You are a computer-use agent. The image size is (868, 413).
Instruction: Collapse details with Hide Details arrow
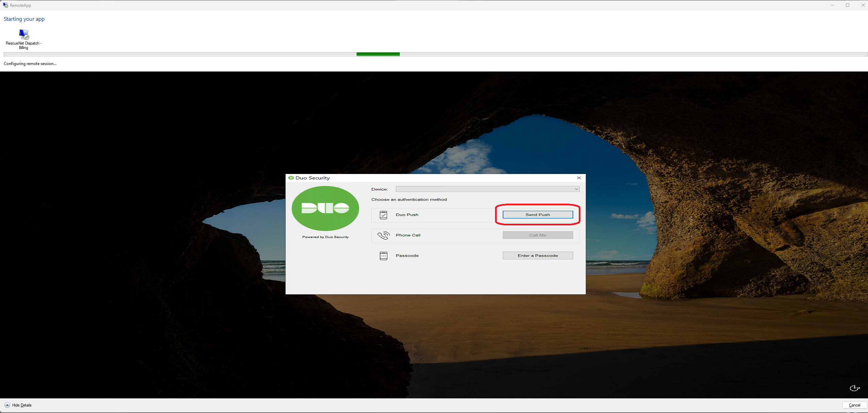(x=7, y=405)
